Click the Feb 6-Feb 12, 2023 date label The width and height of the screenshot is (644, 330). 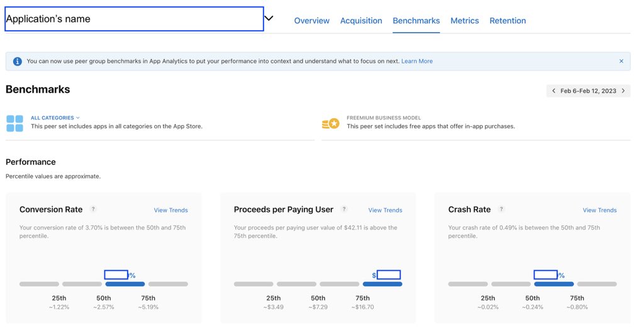588,91
